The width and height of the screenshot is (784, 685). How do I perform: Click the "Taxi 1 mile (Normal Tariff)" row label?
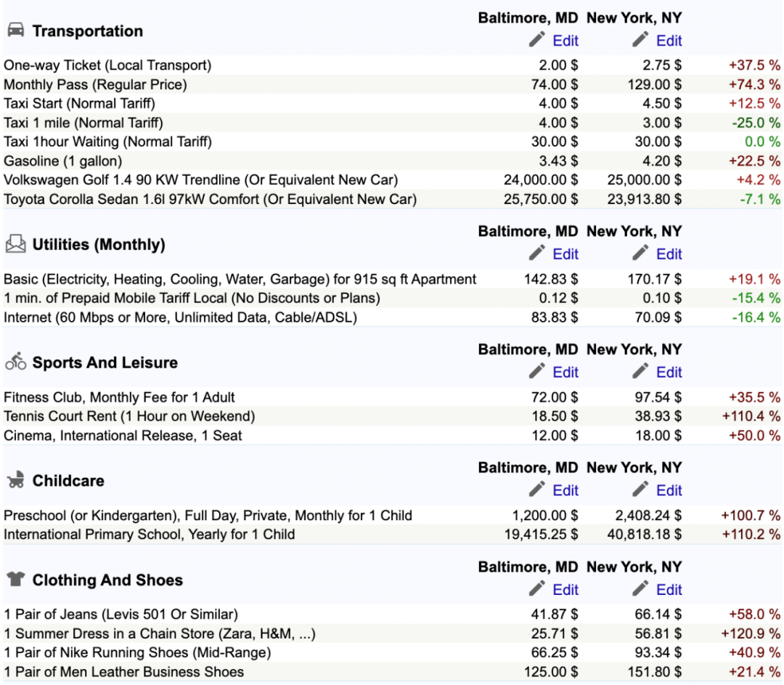(x=83, y=123)
